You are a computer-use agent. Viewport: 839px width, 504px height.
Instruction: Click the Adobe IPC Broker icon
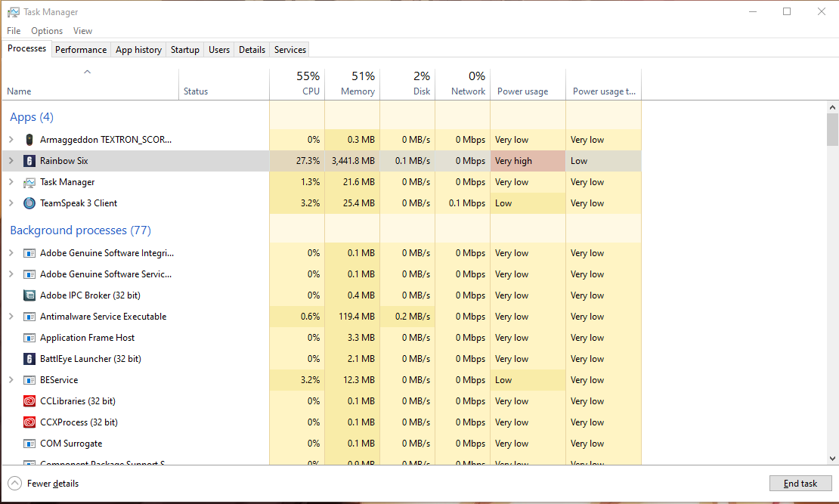point(29,295)
